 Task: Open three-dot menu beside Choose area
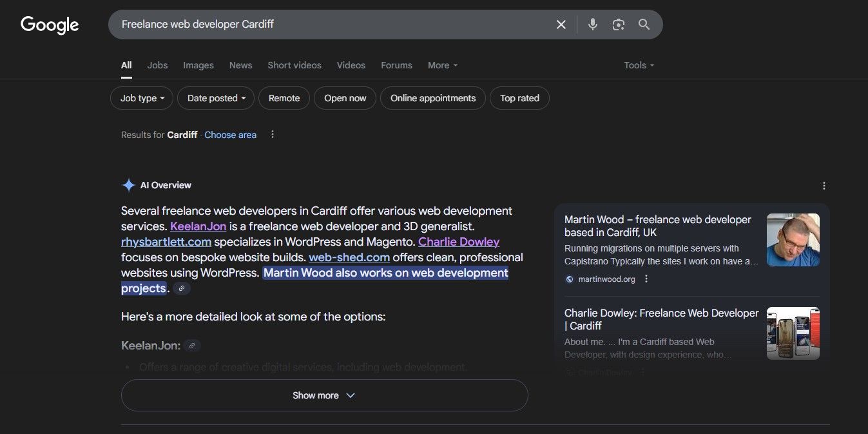[x=273, y=134]
